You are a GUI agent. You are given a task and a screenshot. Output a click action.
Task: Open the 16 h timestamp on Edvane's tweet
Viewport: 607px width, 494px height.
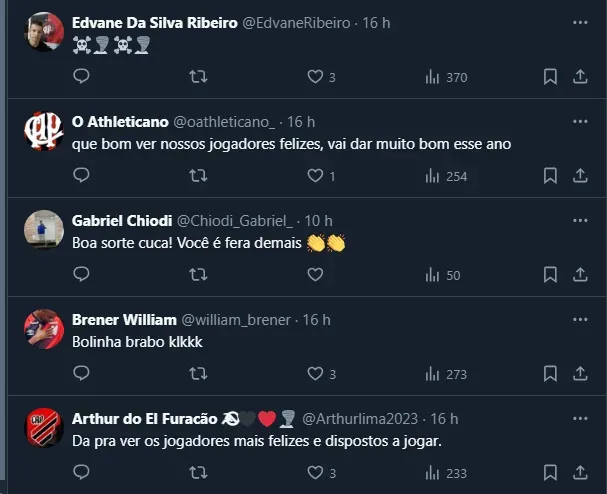[x=376, y=22]
